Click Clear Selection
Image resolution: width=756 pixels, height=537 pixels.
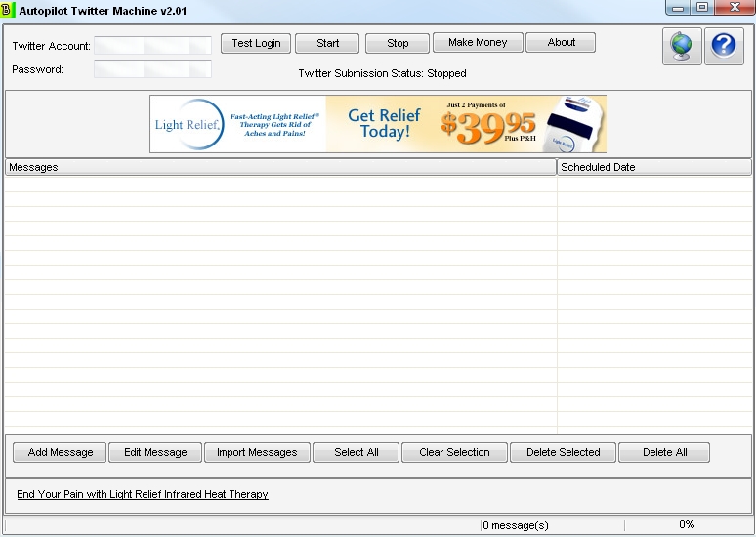[x=454, y=452]
